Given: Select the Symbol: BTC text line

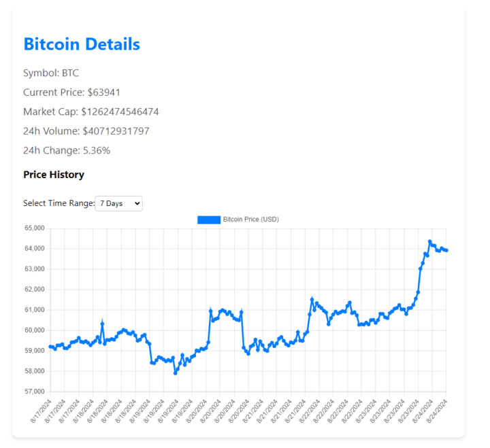Looking at the screenshot, I should point(51,73).
